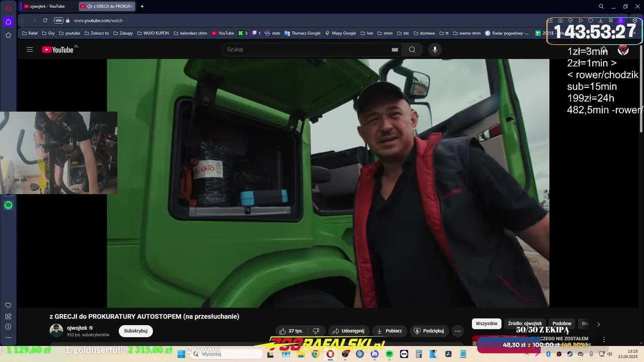Open the Opera sidebar home icon
Viewport: 644px width, 362px height.
click(x=8, y=22)
